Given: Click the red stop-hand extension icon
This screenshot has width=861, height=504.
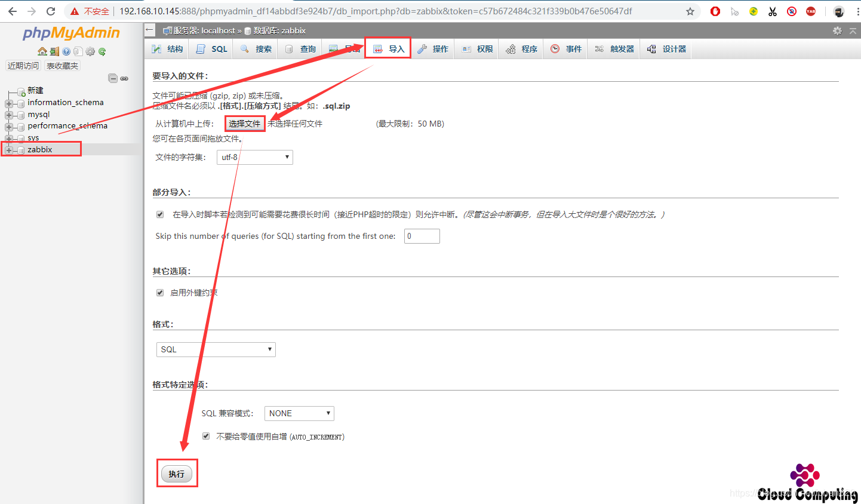Looking at the screenshot, I should tap(715, 11).
